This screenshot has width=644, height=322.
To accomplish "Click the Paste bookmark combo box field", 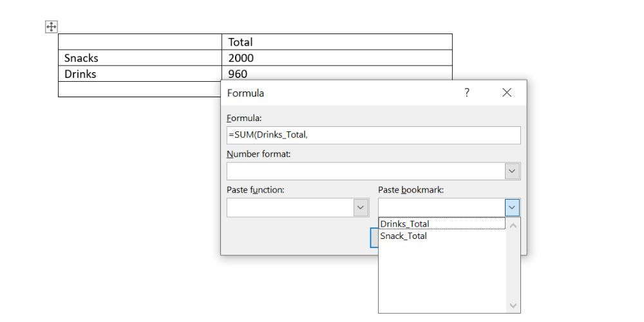I will click(x=441, y=207).
